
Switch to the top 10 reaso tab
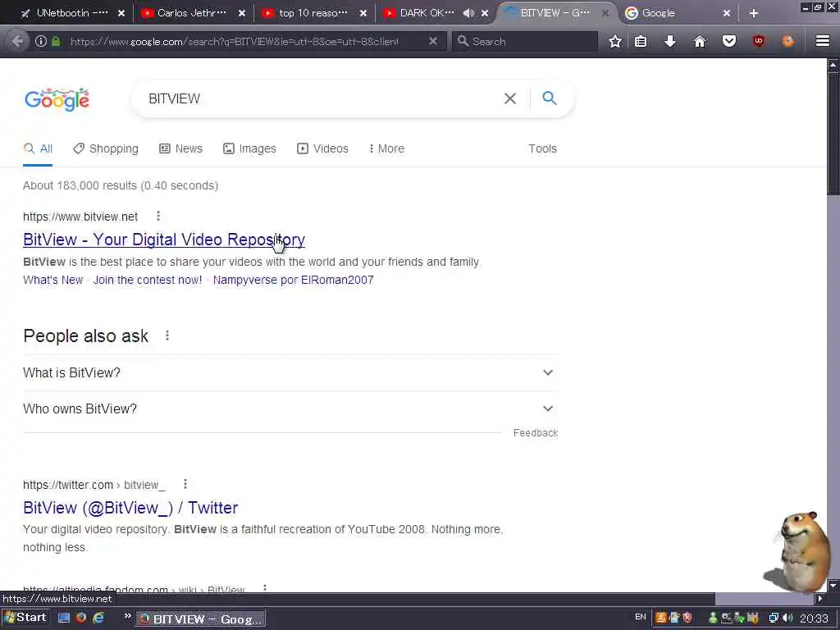coord(313,13)
